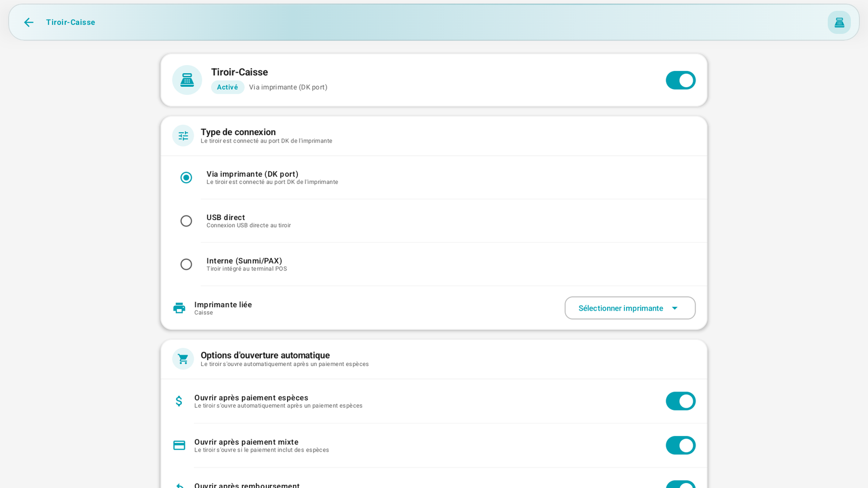Click the Activé status badge
The image size is (868, 488).
tap(228, 87)
